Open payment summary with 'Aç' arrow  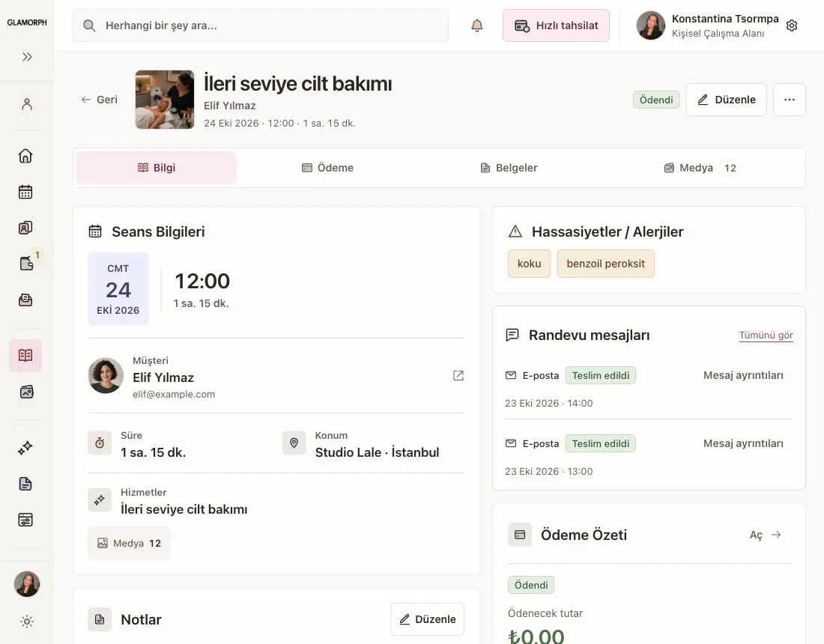point(766,535)
